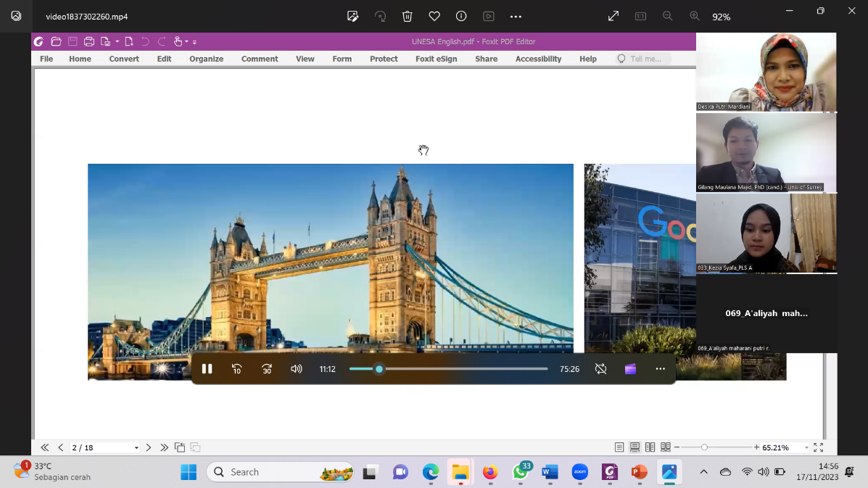Click the Foxit Print icon
This screenshot has height=488, width=868.
pyautogui.click(x=89, y=41)
